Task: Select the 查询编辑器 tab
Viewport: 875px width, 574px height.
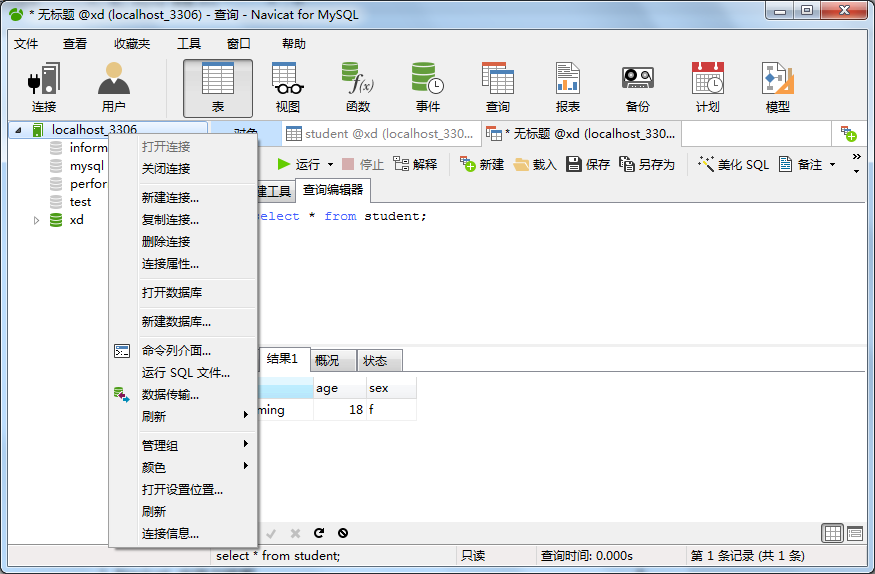Action: point(333,190)
